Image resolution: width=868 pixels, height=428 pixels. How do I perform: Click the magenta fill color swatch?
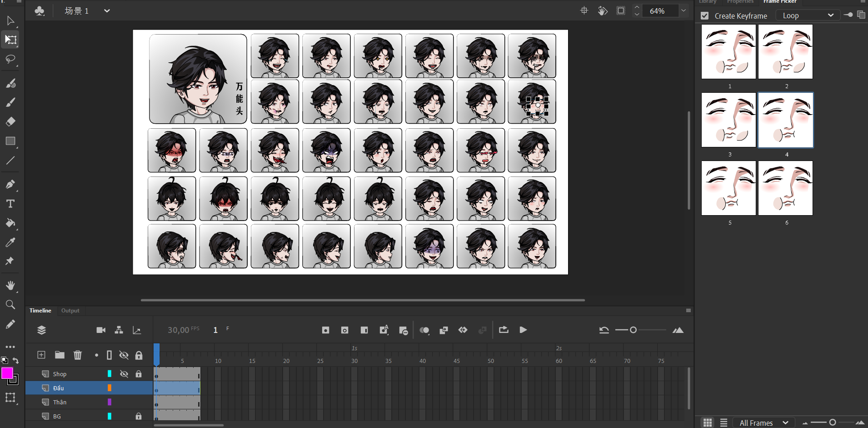pyautogui.click(x=7, y=373)
